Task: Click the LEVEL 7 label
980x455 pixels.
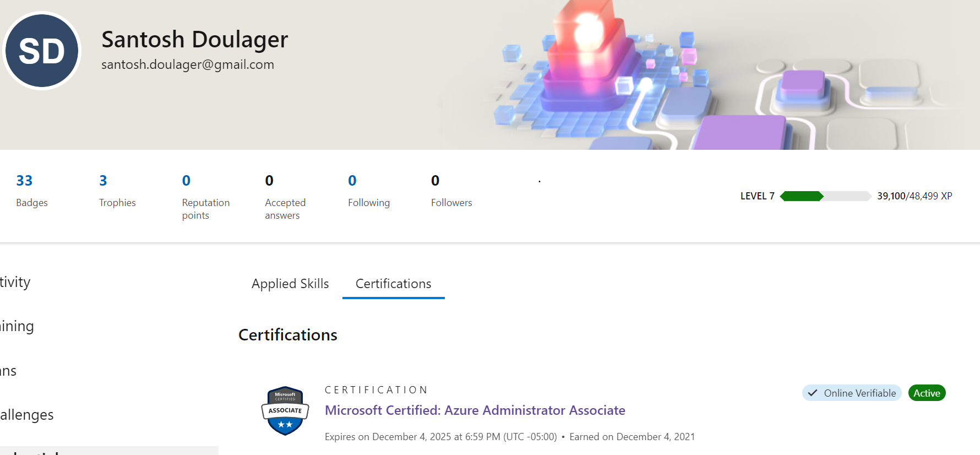Action: [x=757, y=196]
